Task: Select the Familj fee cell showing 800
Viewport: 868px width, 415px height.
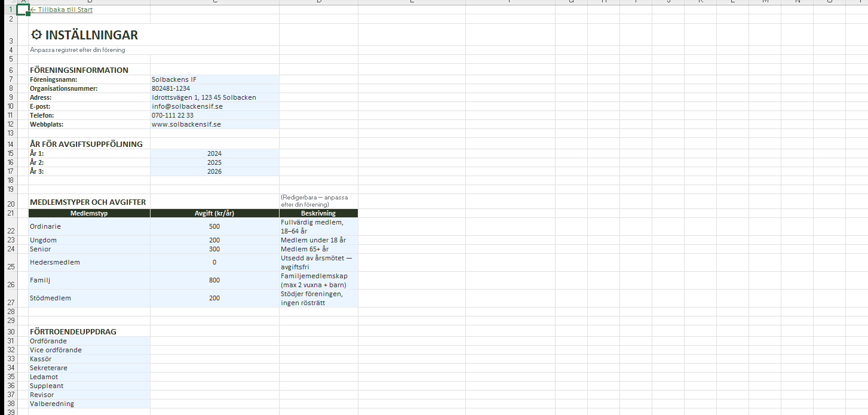Action: (214, 280)
